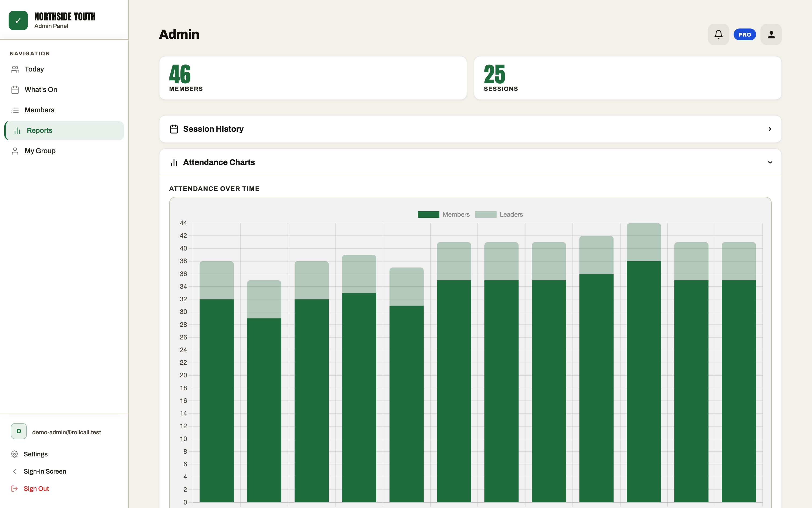Screen dimensions: 812x508
Task: Sign Out of the admin panel
Action: pos(64,489)
